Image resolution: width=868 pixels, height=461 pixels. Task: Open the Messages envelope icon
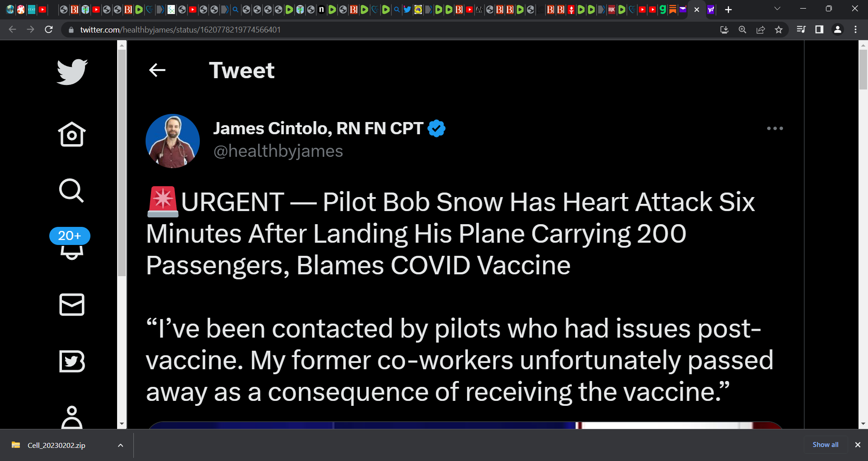(72, 304)
